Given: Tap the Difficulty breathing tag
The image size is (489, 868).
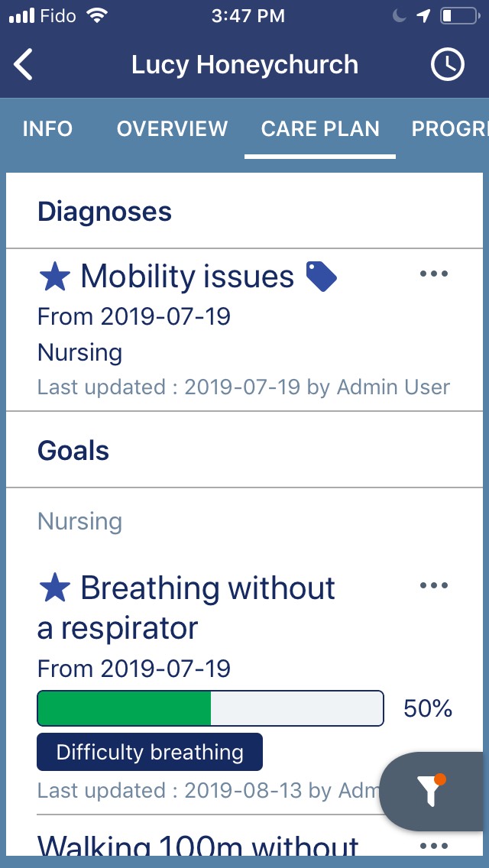Looking at the screenshot, I should [x=150, y=752].
